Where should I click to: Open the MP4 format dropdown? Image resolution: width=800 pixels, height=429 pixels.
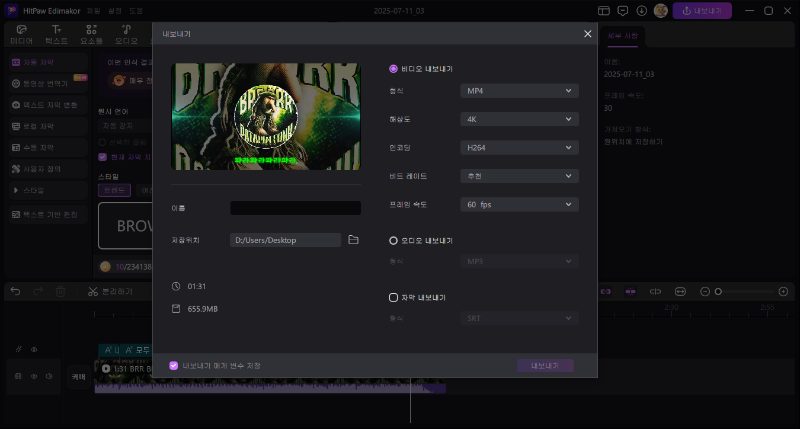(519, 91)
